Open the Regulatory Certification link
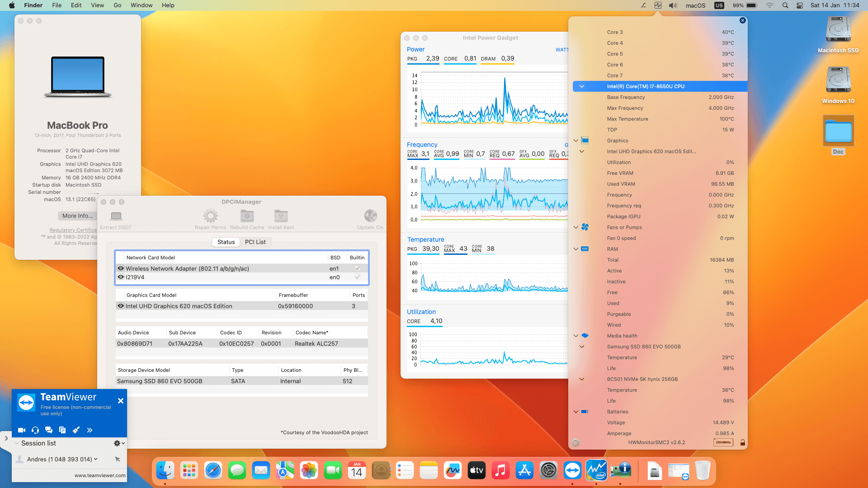Screen dimensions: 868x488 73,230
